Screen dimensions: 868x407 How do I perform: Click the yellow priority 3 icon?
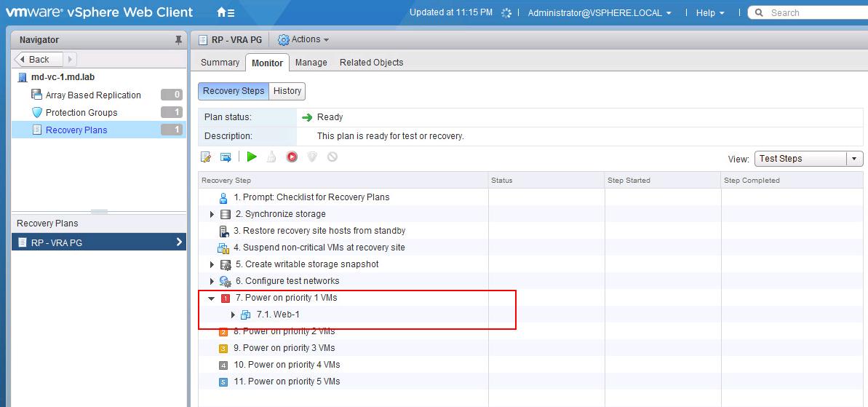223,349
